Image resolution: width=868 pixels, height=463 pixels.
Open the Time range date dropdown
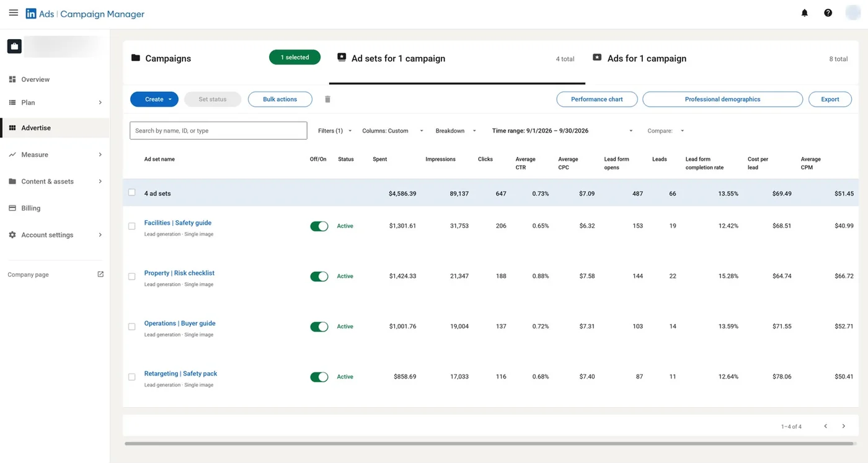point(563,131)
